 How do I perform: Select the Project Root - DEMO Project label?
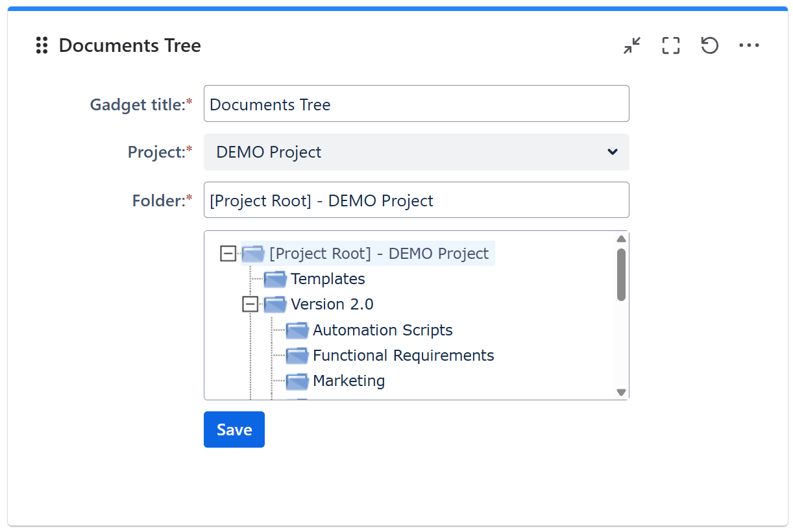pos(378,254)
